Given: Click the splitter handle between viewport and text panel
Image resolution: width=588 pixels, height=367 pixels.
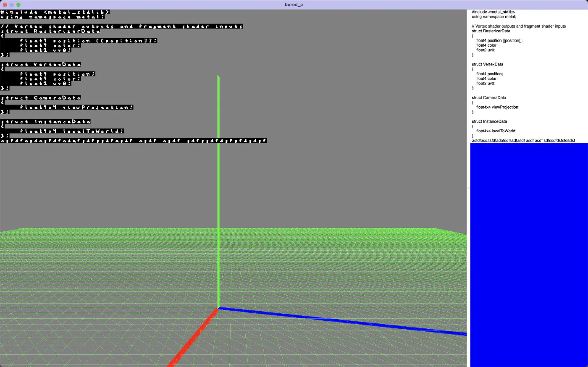Looking at the screenshot, I should click(x=468, y=188).
